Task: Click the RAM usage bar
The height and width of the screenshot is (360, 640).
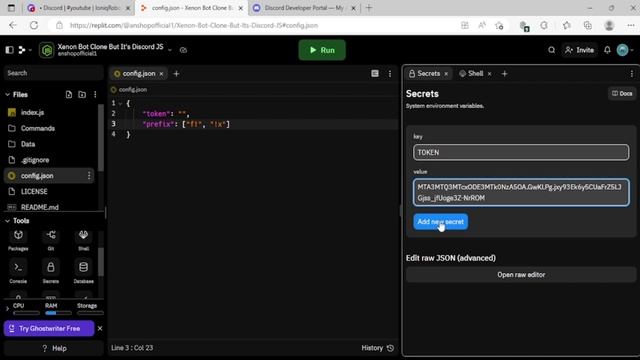Action: pos(58,313)
